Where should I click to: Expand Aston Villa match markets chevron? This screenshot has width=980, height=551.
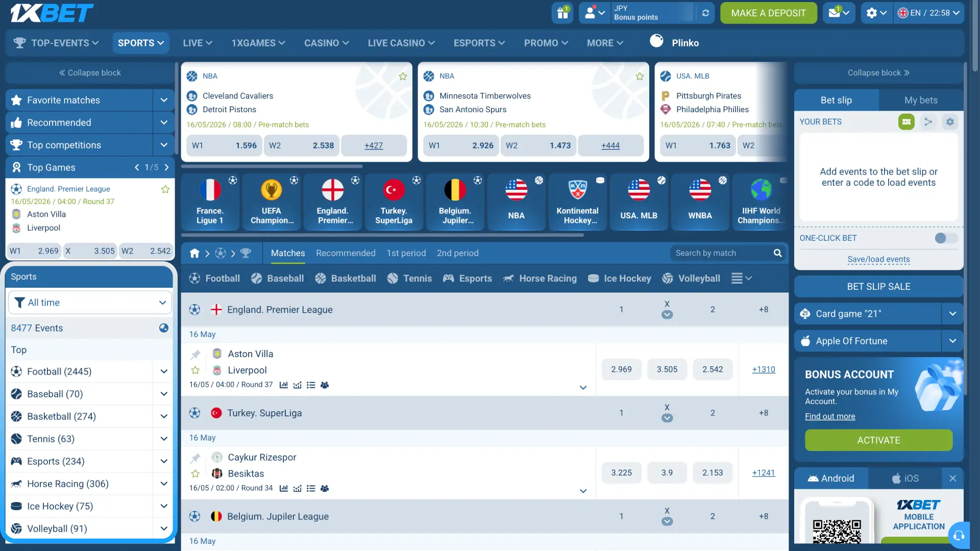point(583,388)
